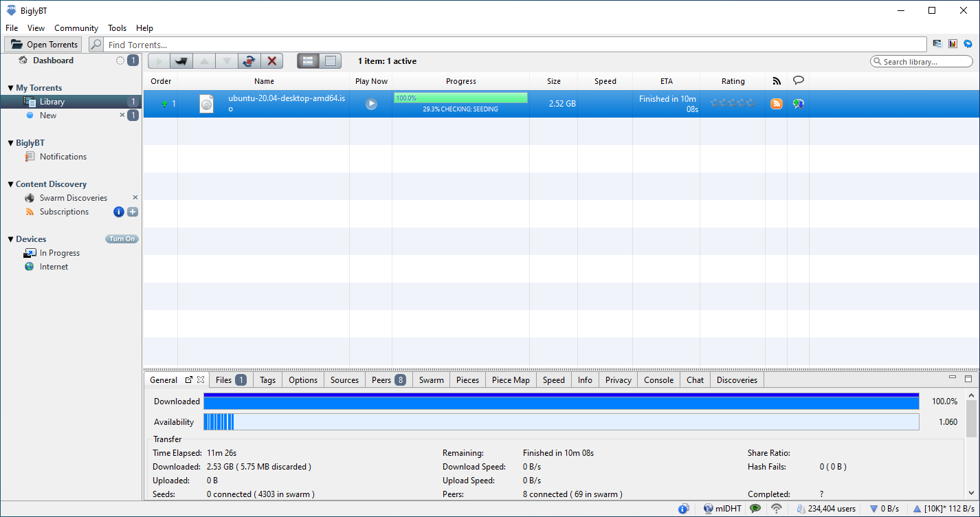The image size is (980, 517).
Task: Click the mlDHT globe status icon
Action: (709, 509)
